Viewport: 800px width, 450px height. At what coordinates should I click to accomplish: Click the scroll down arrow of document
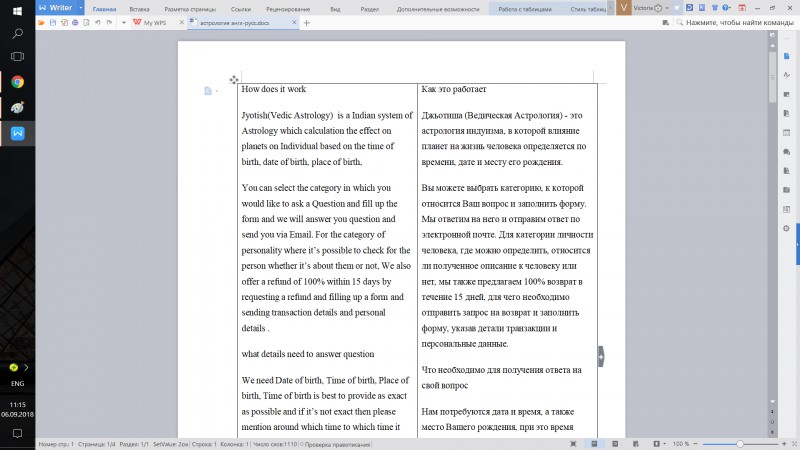click(772, 402)
